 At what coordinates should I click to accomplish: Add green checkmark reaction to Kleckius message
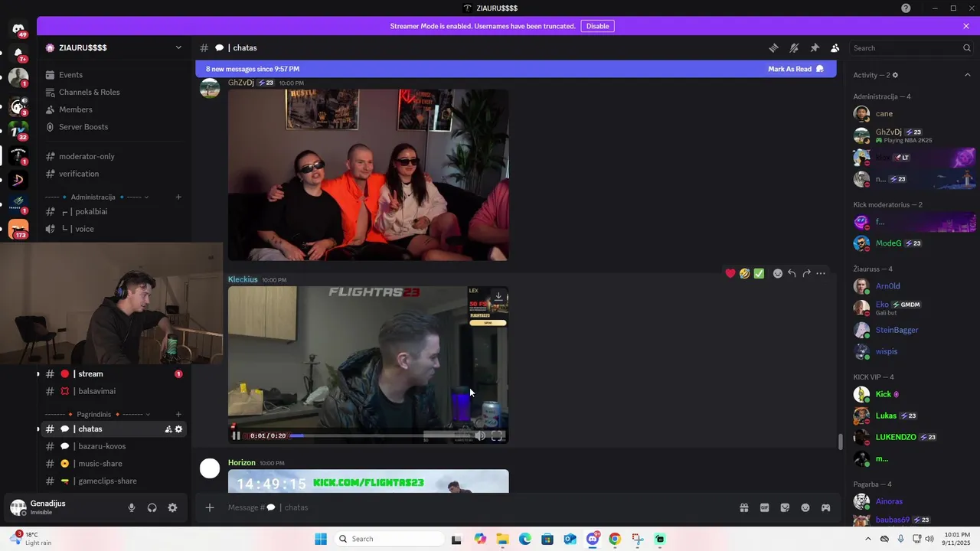[x=759, y=273]
